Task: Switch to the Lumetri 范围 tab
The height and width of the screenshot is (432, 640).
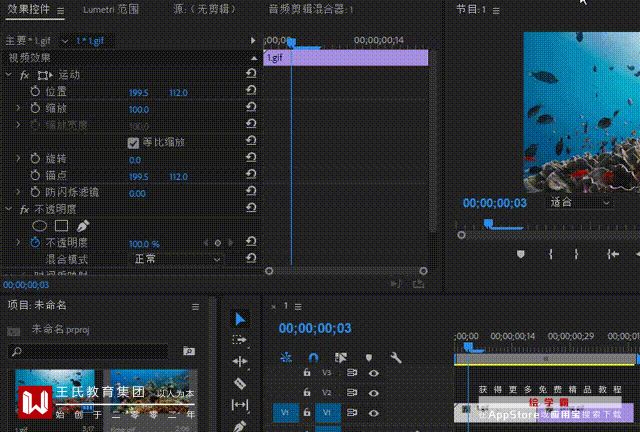Action: [x=111, y=9]
